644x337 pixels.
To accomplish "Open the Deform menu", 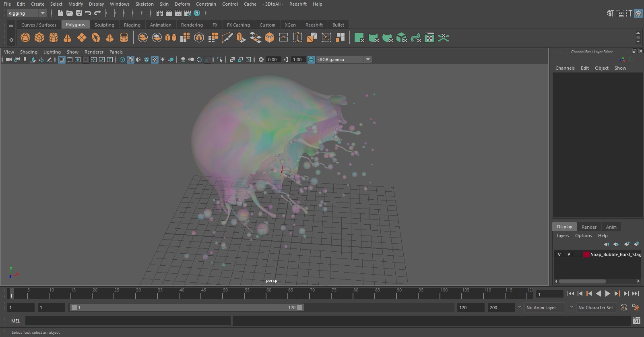I will (182, 4).
